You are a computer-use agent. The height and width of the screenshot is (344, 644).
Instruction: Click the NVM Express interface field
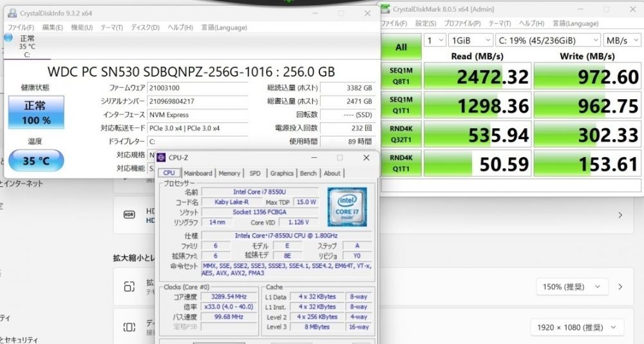point(198,115)
